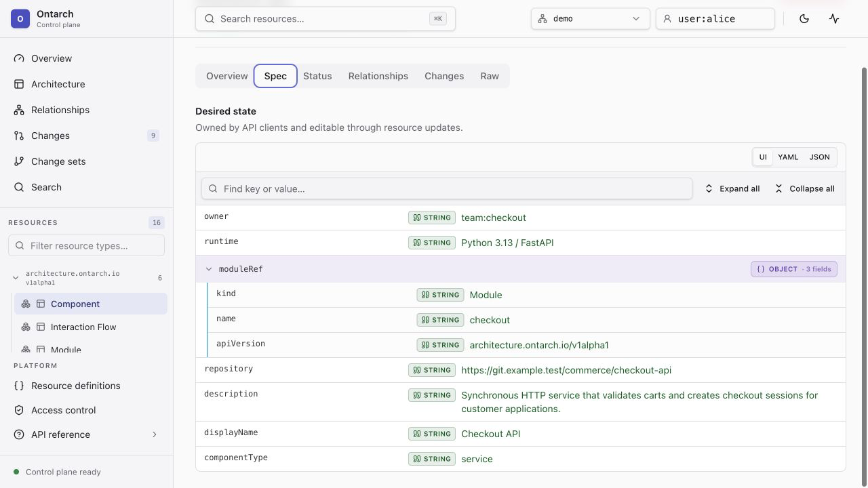
Task: Click the STRING badge in repository row
Action: point(432,370)
